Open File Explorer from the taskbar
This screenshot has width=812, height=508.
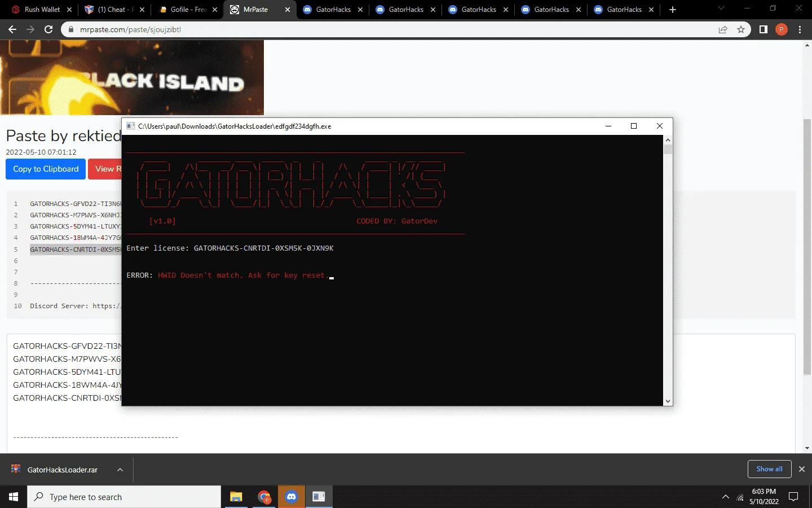[236, 497]
